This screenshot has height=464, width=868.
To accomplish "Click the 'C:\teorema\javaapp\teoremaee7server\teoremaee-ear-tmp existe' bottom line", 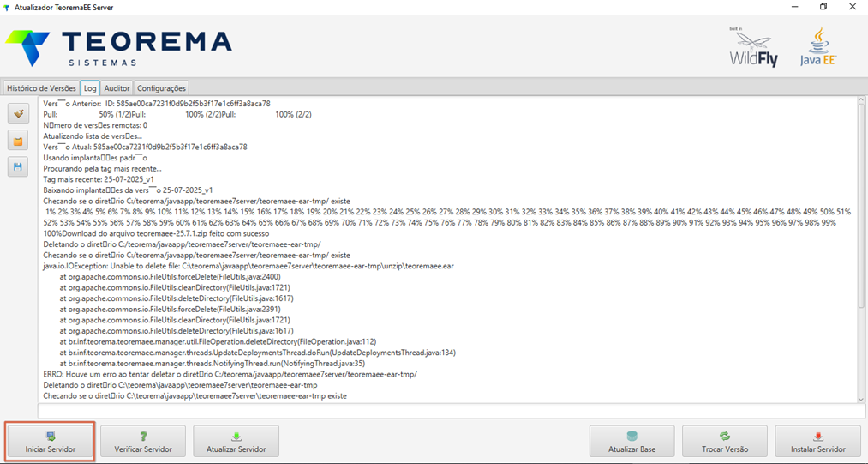I will tap(195, 395).
